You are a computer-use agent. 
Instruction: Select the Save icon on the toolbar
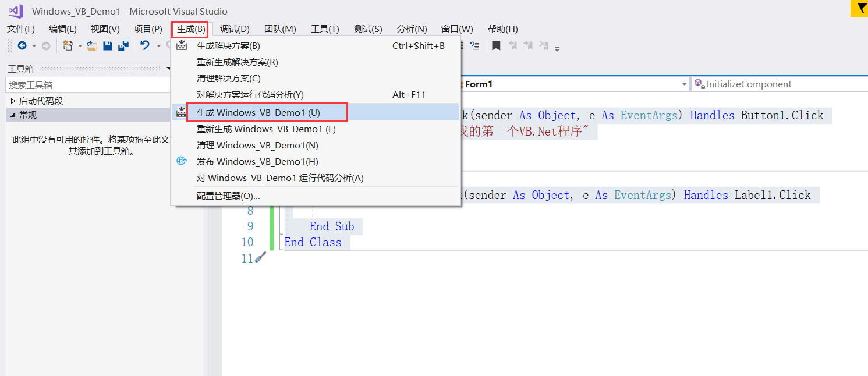pos(108,45)
